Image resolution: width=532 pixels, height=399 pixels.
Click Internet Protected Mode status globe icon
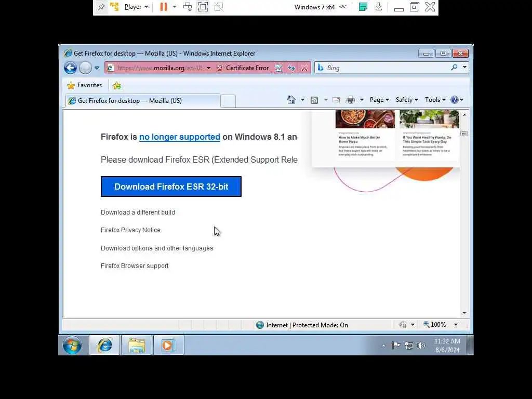pyautogui.click(x=260, y=325)
